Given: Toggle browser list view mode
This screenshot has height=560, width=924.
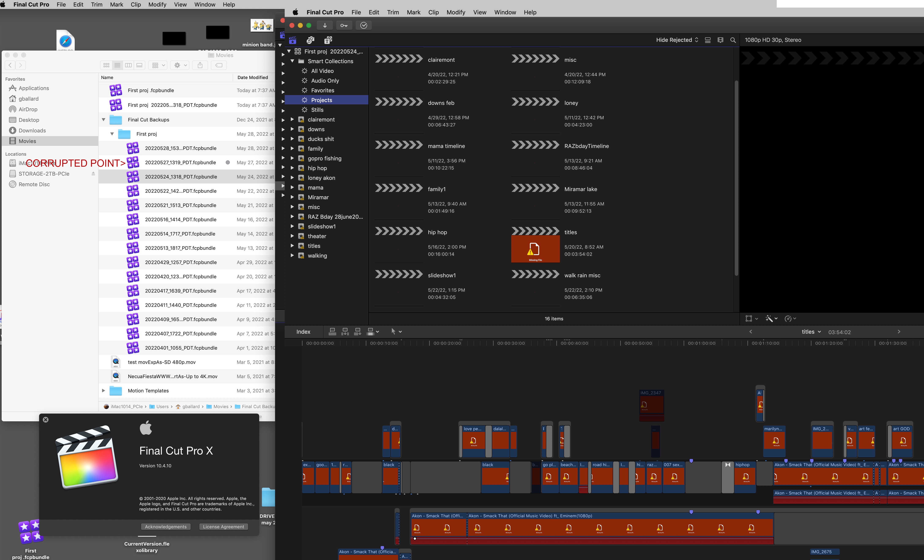Looking at the screenshot, I should [708, 40].
